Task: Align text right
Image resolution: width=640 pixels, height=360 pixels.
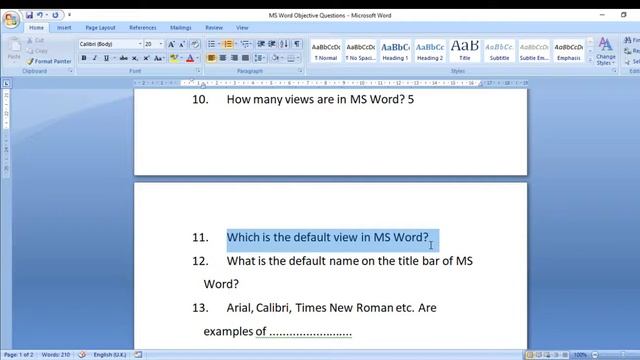Action: tap(234, 58)
